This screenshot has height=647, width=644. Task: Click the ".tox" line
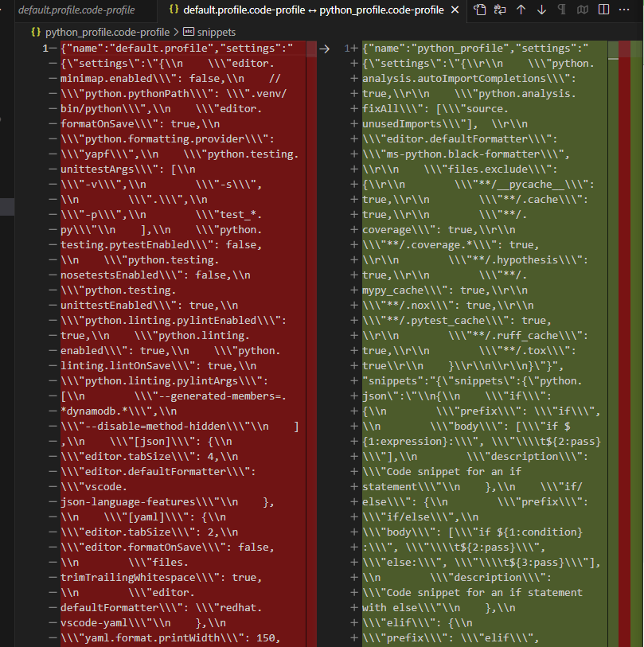click(469, 351)
